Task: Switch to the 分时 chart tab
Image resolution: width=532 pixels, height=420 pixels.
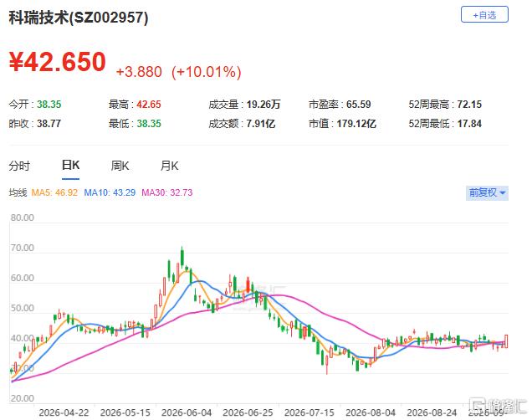Action: click(x=19, y=166)
